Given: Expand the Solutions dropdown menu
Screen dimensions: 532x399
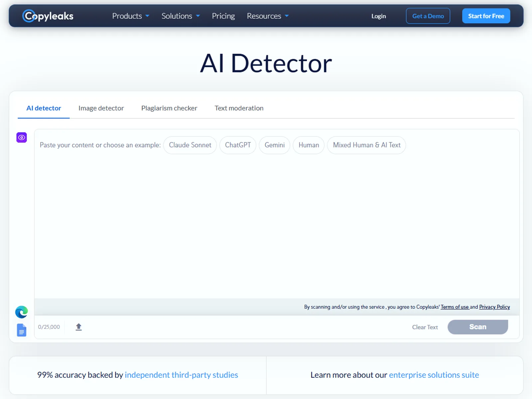Looking at the screenshot, I should tap(181, 16).
